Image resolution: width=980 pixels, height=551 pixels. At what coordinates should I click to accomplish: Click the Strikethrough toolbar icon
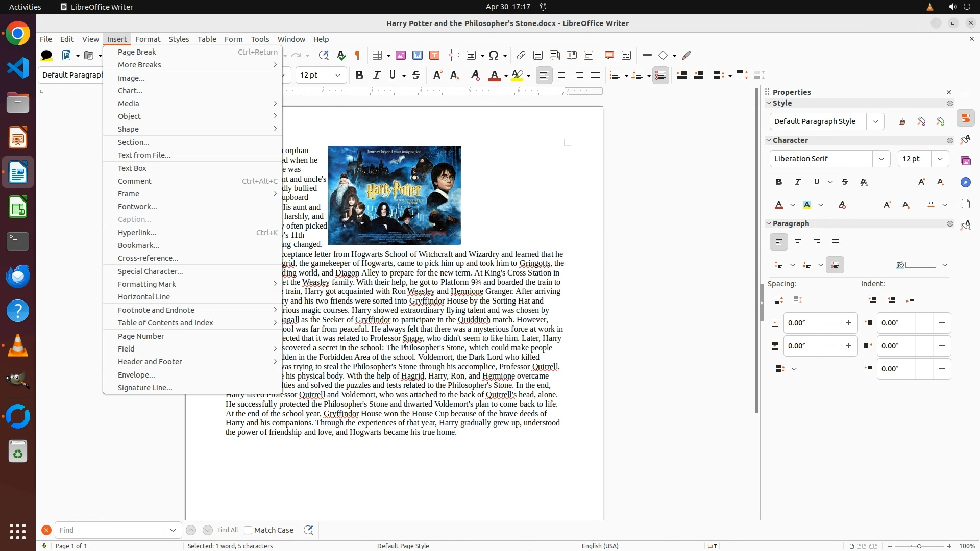click(x=416, y=75)
